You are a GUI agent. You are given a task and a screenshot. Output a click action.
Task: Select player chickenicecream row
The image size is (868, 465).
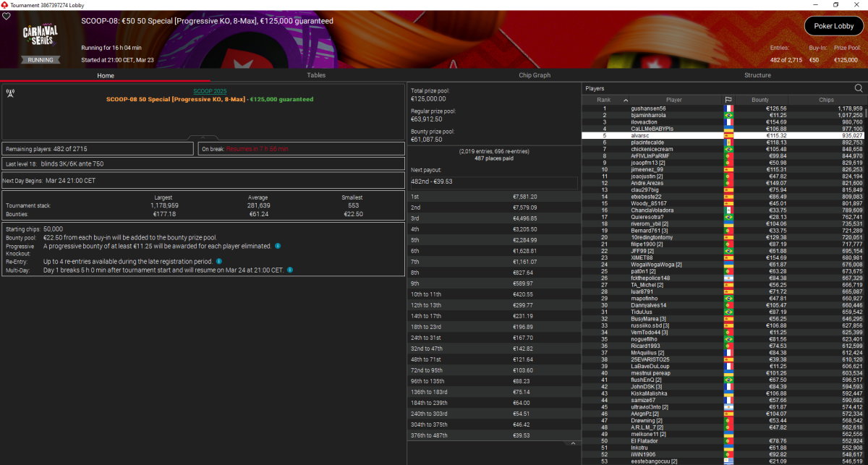coord(723,149)
